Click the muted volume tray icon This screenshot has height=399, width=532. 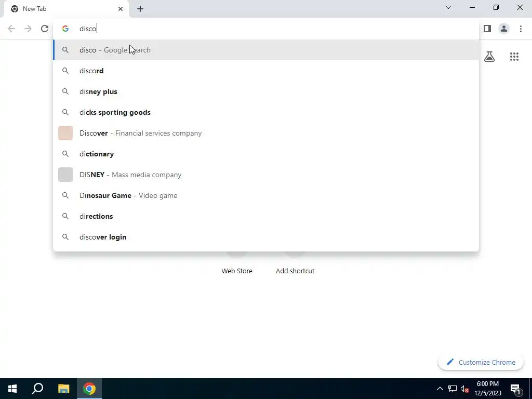tap(465, 389)
